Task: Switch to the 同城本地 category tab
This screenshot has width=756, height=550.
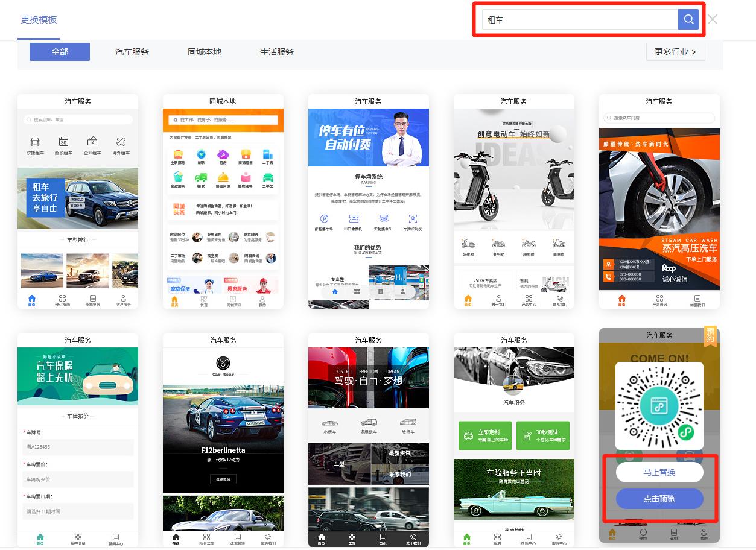Action: point(205,52)
